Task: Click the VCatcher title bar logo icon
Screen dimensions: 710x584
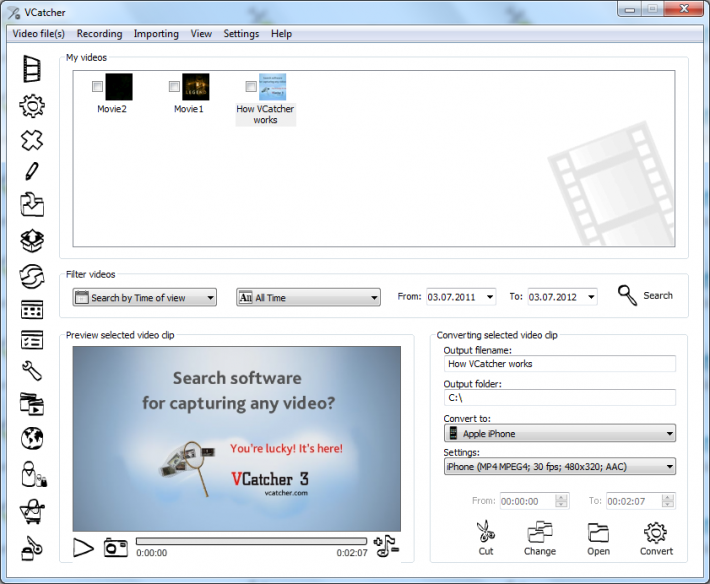Action: (14, 13)
